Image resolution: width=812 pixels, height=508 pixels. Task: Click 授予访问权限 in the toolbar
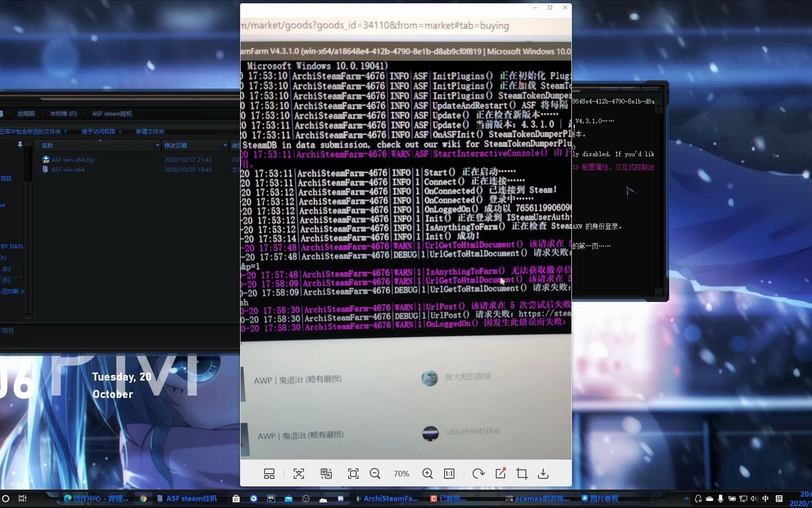click(99, 131)
